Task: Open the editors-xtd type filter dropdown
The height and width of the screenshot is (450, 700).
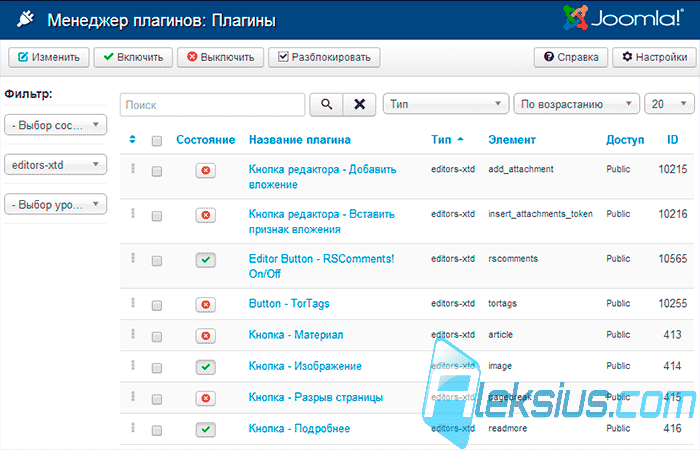Action: pos(55,165)
